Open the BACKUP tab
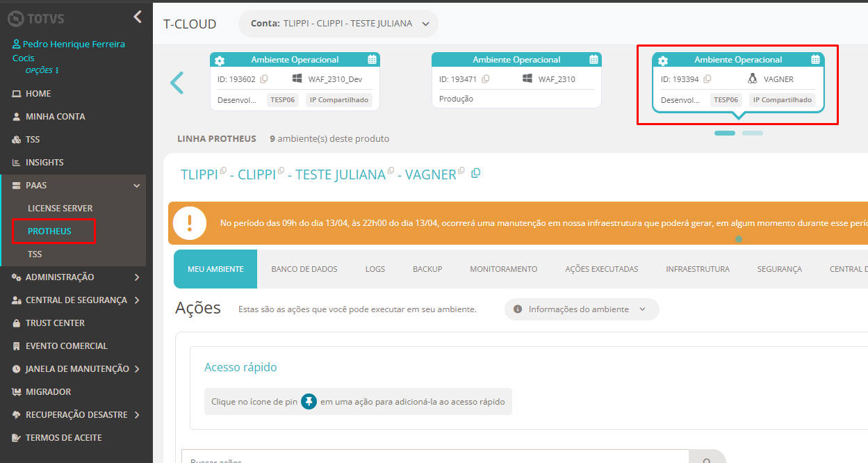This screenshot has width=868, height=463. pyautogui.click(x=427, y=269)
